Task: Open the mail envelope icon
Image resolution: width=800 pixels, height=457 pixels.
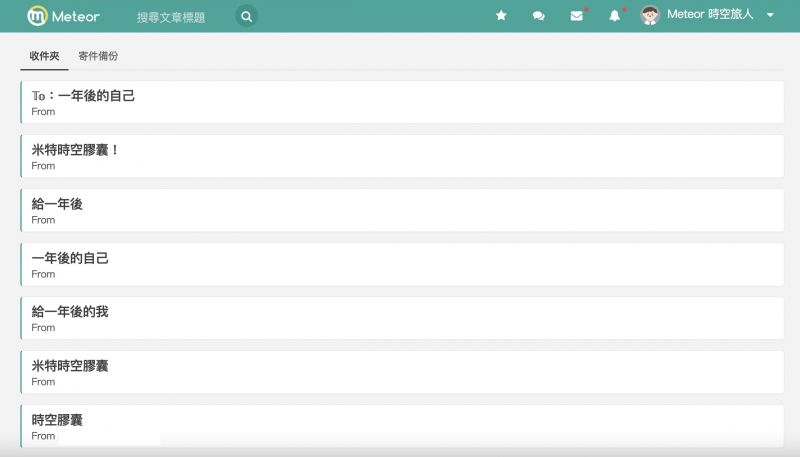Action: (577, 16)
